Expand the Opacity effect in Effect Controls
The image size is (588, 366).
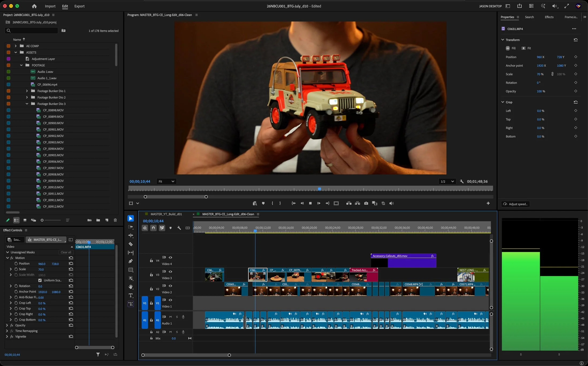click(x=7, y=325)
